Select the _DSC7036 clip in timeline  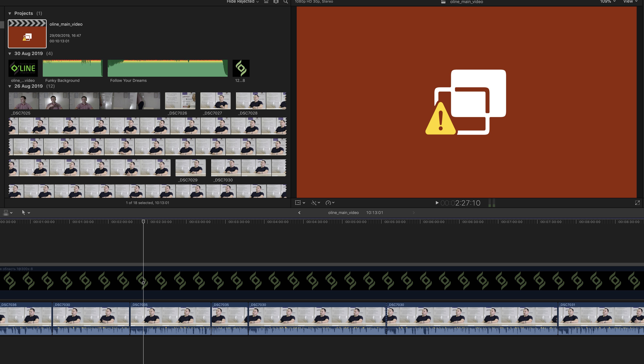[26, 318]
